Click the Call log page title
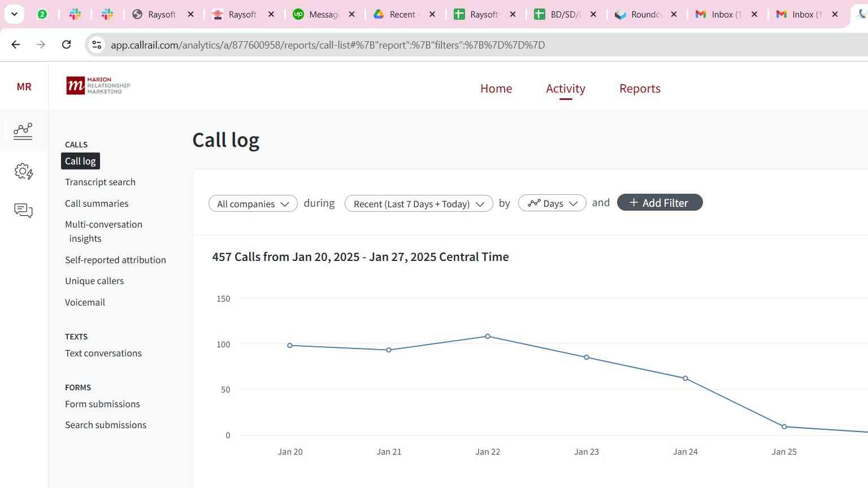The height and width of the screenshot is (488, 868). pyautogui.click(x=226, y=140)
